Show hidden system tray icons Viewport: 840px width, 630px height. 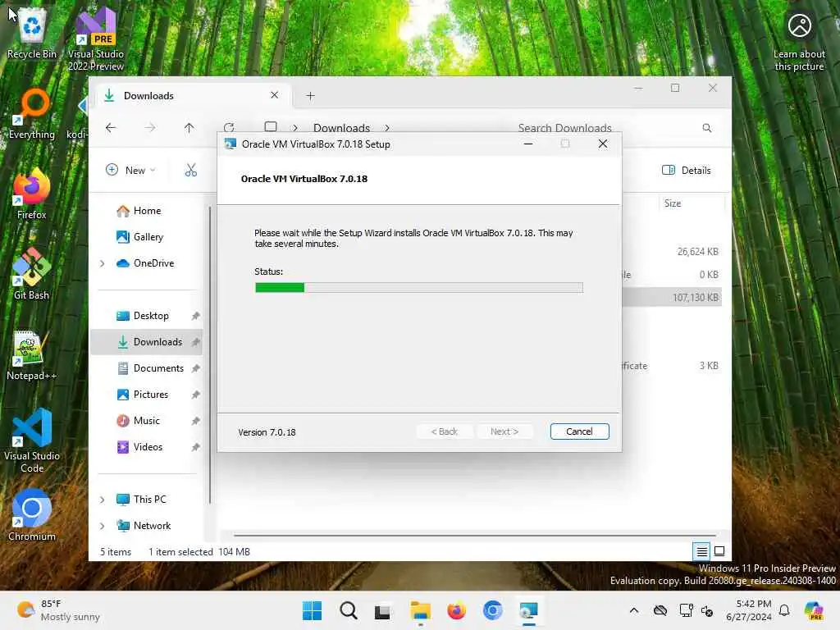pyautogui.click(x=634, y=610)
